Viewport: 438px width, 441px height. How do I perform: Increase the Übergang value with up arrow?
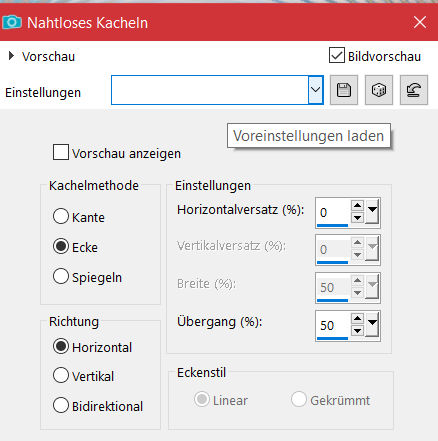point(357,319)
